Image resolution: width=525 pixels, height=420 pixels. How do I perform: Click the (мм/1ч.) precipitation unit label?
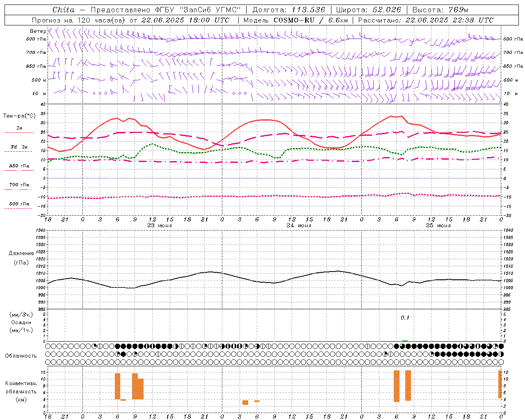21,330
